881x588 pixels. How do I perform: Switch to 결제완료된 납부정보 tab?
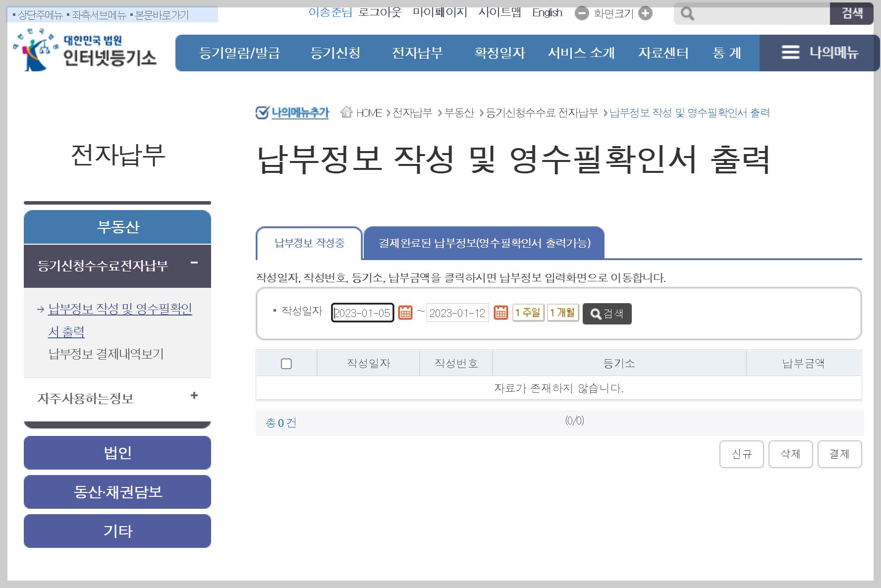click(x=484, y=243)
